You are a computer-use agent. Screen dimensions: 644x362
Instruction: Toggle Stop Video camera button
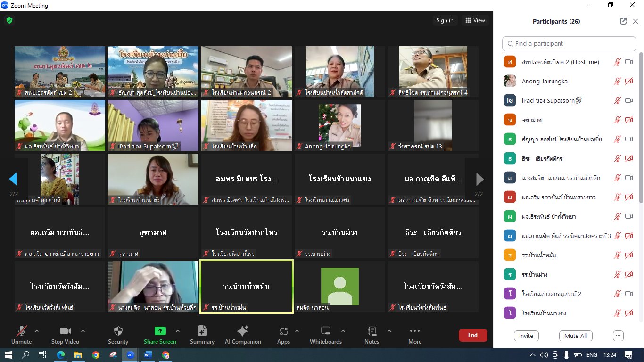[x=65, y=331]
